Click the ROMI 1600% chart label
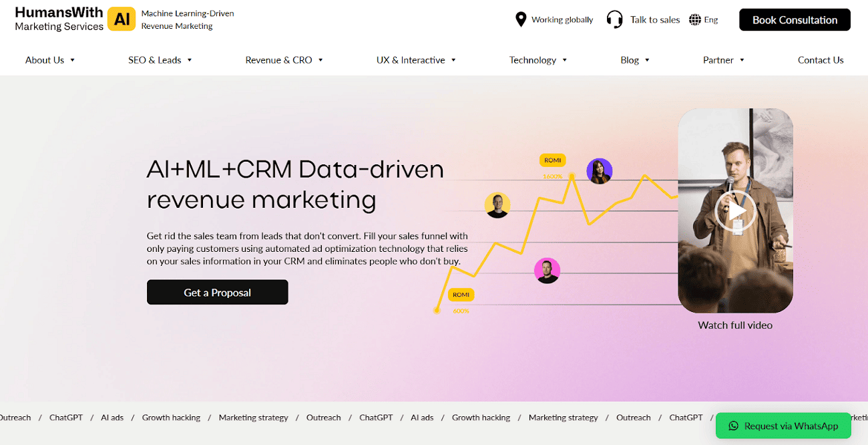 pos(553,160)
